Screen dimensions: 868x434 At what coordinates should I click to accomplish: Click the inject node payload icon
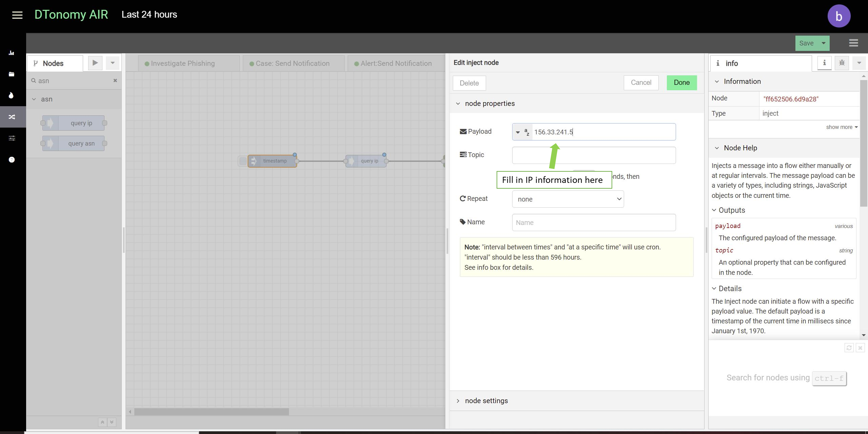click(463, 132)
